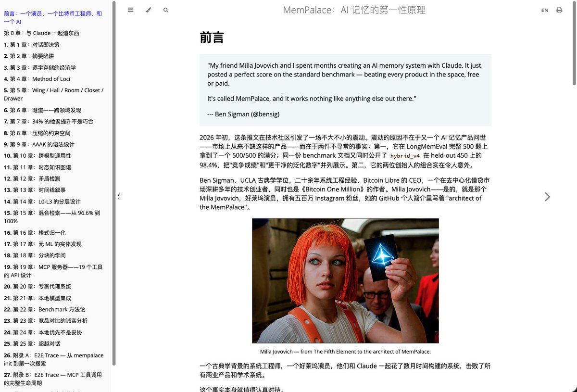Open 第 22 章：Benchmark 方法论
The image size is (577, 392).
coord(45,309)
